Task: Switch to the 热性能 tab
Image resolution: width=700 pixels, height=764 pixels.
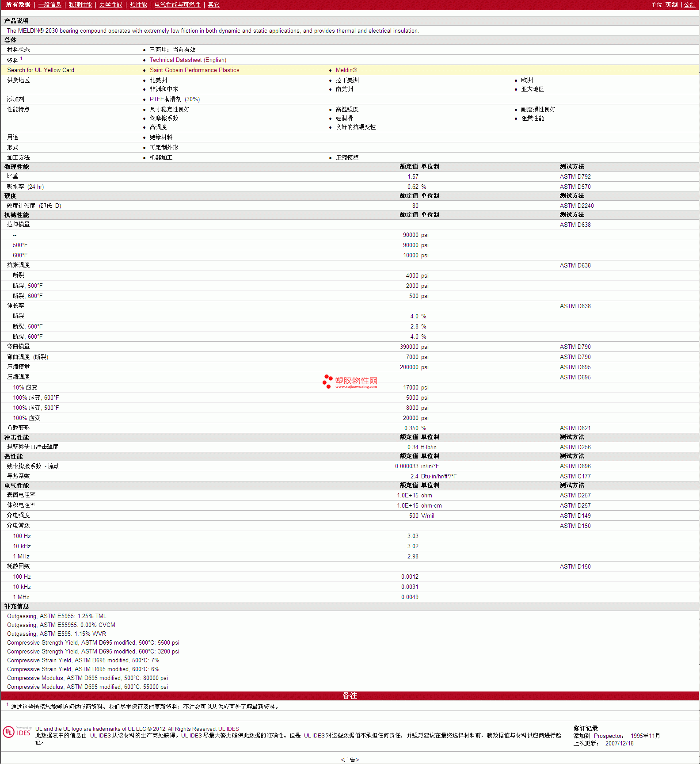Action: click(x=138, y=4)
